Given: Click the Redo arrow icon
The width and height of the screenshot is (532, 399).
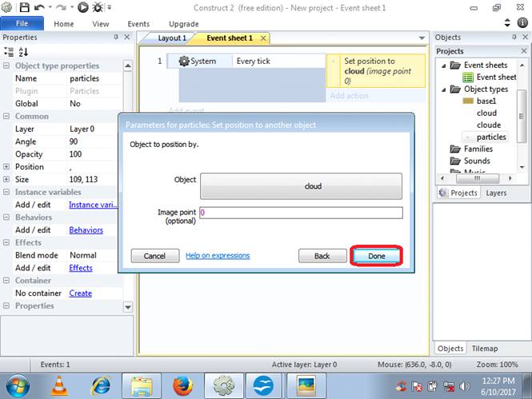Looking at the screenshot, I should [61, 7].
